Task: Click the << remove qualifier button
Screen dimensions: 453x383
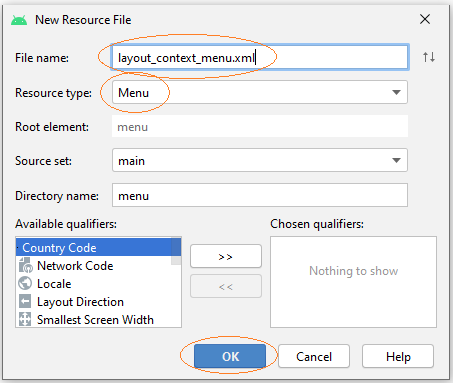Action: (x=226, y=286)
